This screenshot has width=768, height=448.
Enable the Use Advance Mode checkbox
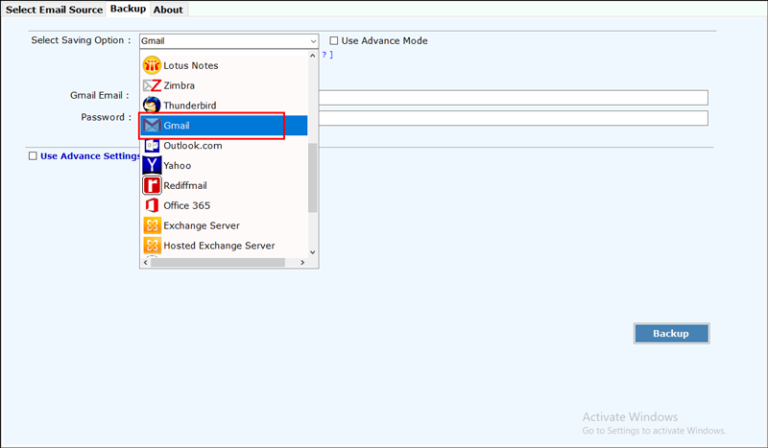pos(334,41)
